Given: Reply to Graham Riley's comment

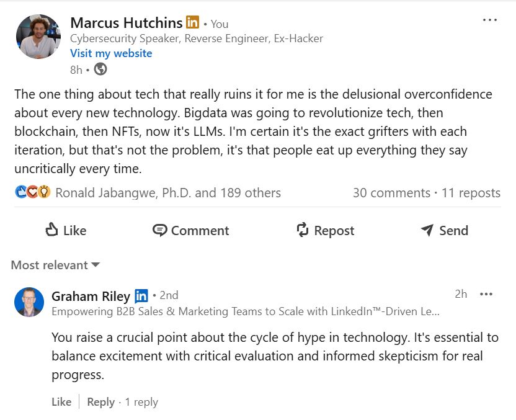Looking at the screenshot, I should 100,402.
